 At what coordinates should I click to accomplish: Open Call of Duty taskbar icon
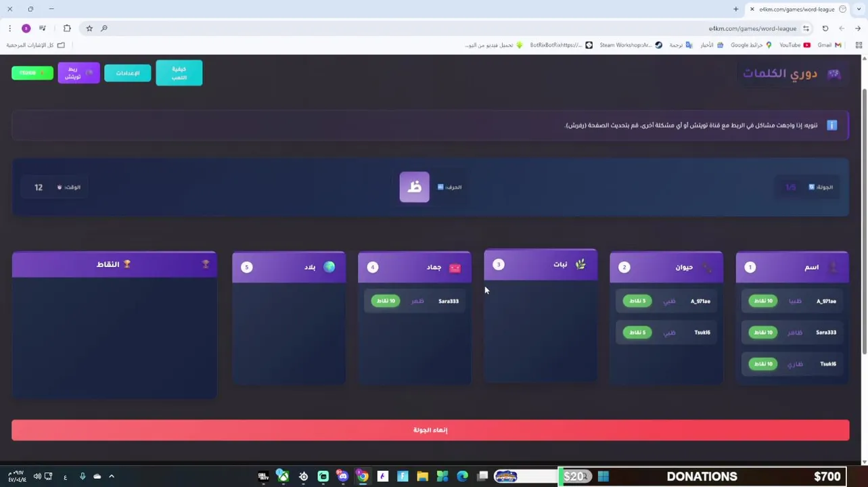[x=263, y=477]
